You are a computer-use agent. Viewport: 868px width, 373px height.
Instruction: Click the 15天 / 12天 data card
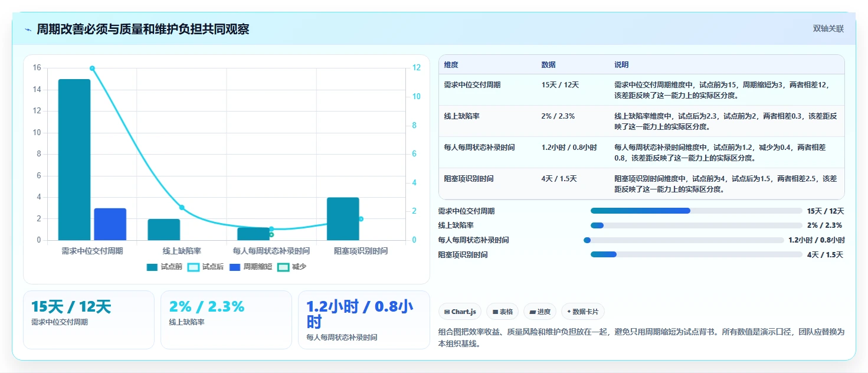pyautogui.click(x=89, y=320)
